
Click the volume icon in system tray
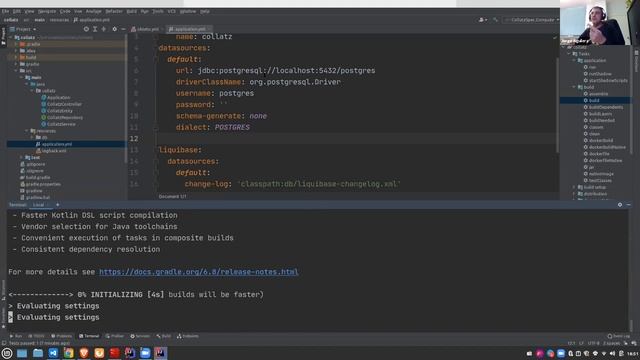tap(612, 353)
